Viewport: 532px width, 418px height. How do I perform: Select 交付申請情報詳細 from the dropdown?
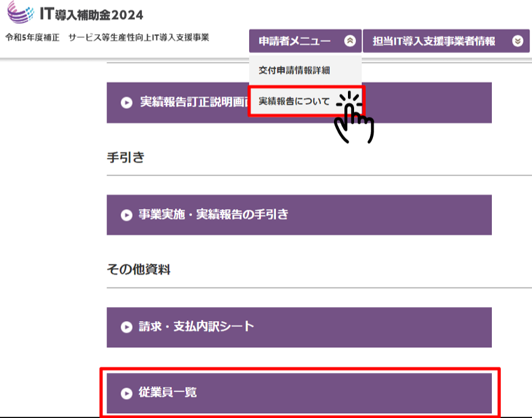pos(294,70)
